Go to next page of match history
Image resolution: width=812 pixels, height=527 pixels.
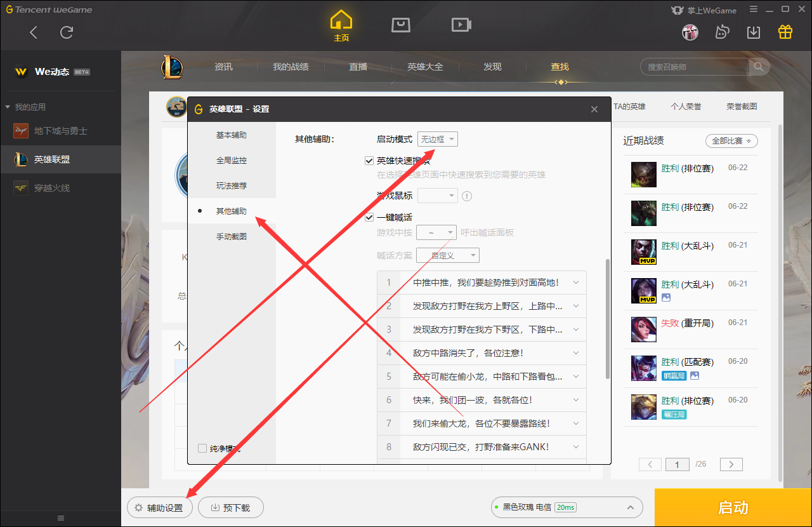[731, 465]
